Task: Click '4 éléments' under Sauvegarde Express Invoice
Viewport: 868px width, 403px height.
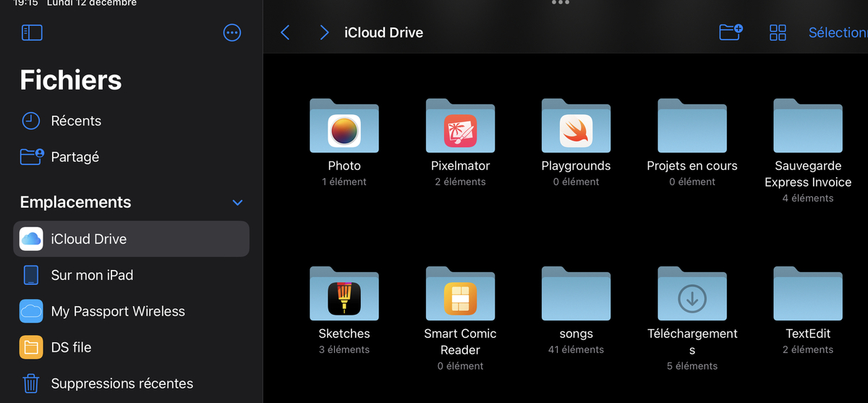Action: [808, 198]
